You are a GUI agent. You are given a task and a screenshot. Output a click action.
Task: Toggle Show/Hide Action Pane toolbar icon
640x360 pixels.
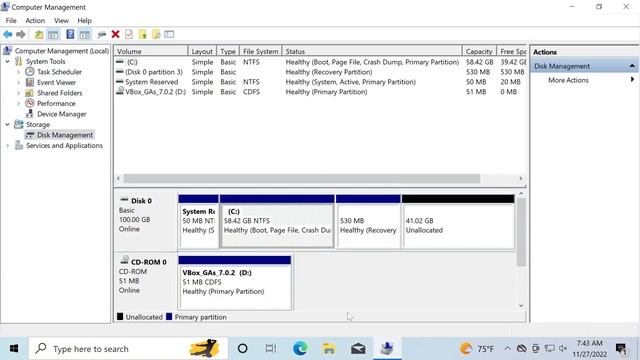pyautogui.click(x=84, y=35)
